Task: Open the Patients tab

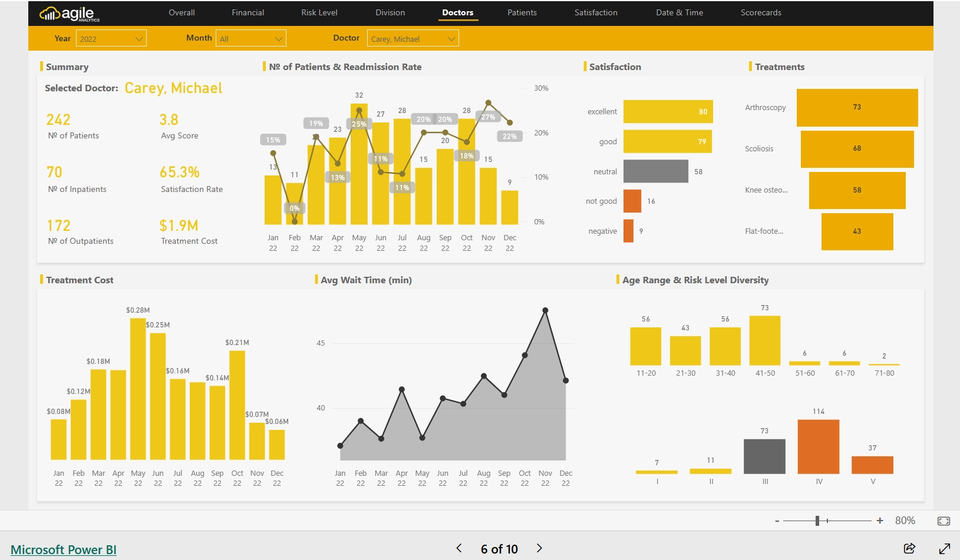Action: [522, 12]
